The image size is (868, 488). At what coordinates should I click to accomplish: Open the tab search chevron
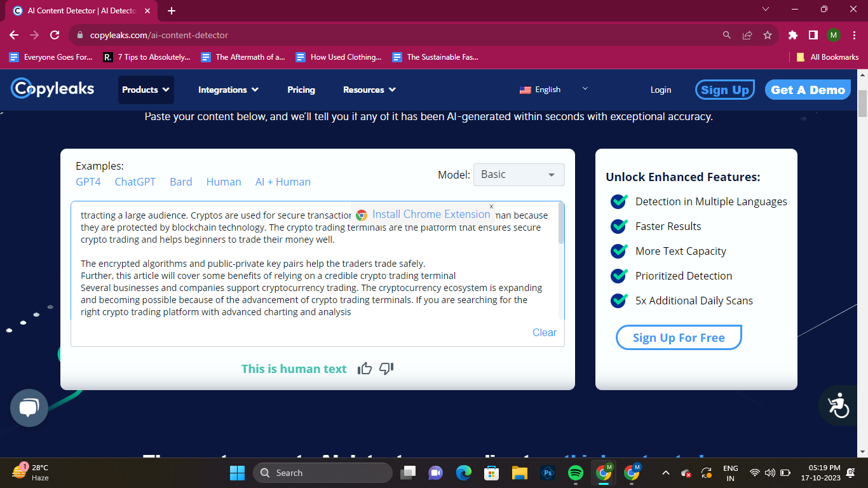(766, 9)
